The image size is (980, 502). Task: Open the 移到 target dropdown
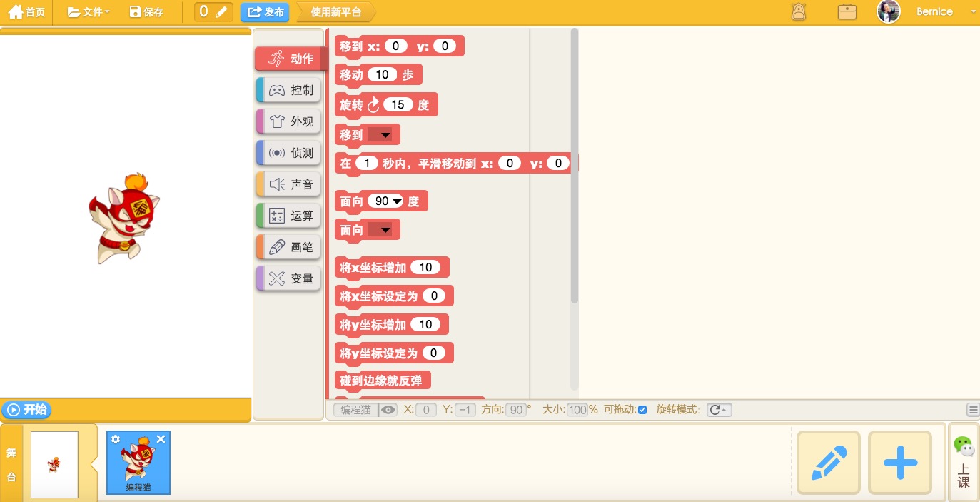[x=380, y=135]
